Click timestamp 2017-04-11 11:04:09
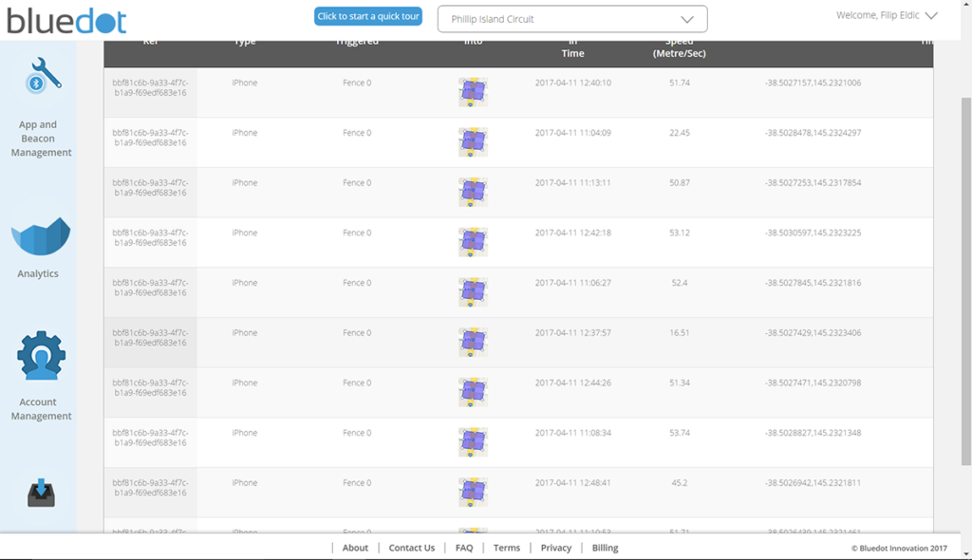Screen dimensions: 972x560 tap(572, 133)
